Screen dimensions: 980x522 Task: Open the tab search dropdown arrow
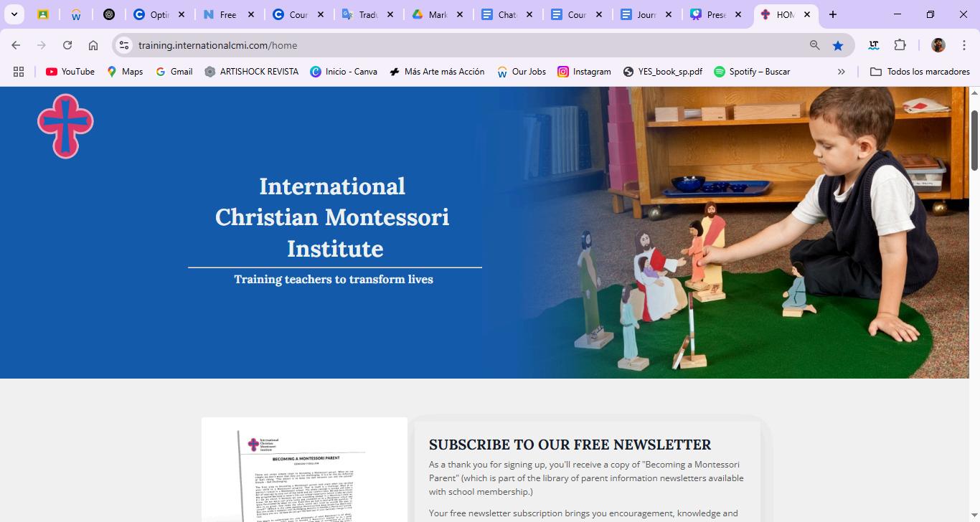point(14,14)
